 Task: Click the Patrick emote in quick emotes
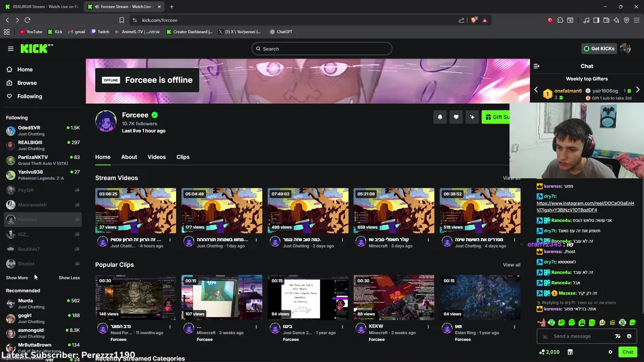(x=541, y=323)
